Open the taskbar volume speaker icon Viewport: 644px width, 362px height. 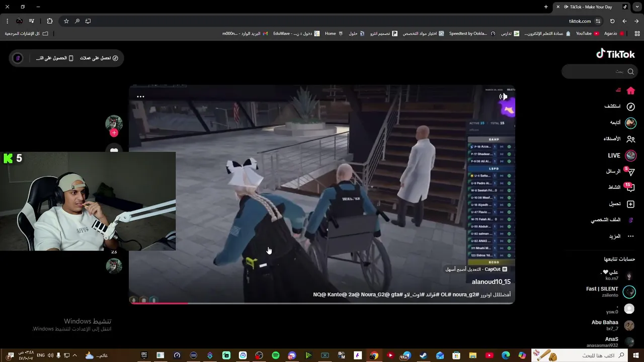tap(50, 355)
